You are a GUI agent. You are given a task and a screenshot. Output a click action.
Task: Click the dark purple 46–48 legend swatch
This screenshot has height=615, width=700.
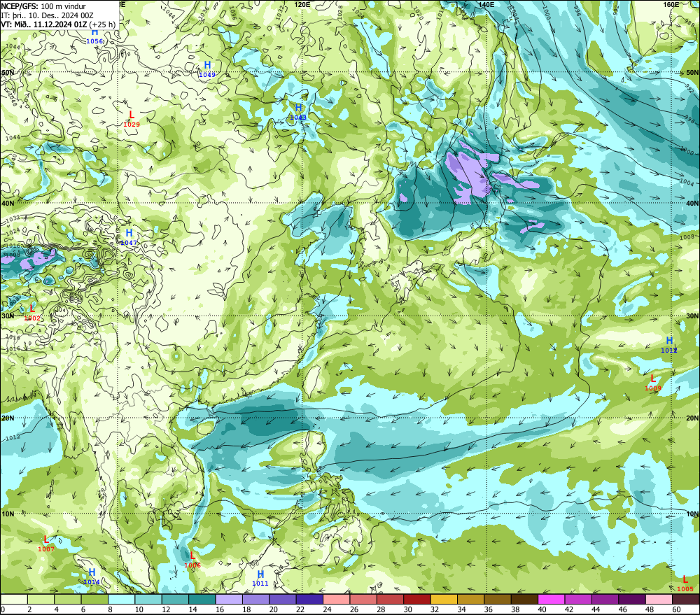[632, 599]
